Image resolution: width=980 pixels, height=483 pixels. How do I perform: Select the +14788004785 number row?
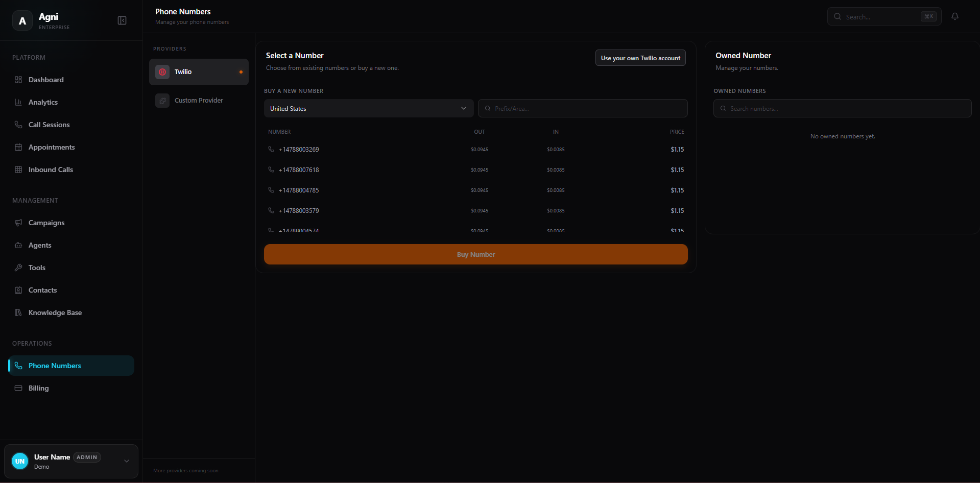click(475, 190)
